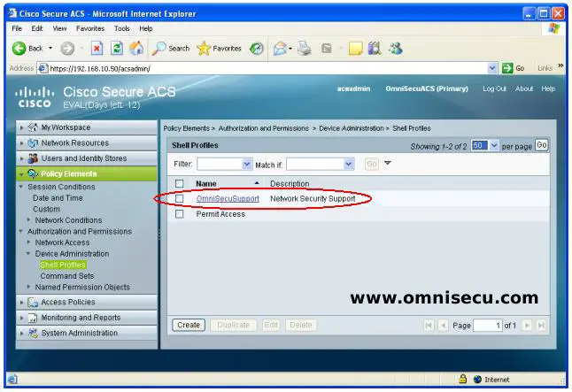Click the Monitoring and Reports icon
Image resolution: width=572 pixels, height=392 pixels.
[x=33, y=318]
